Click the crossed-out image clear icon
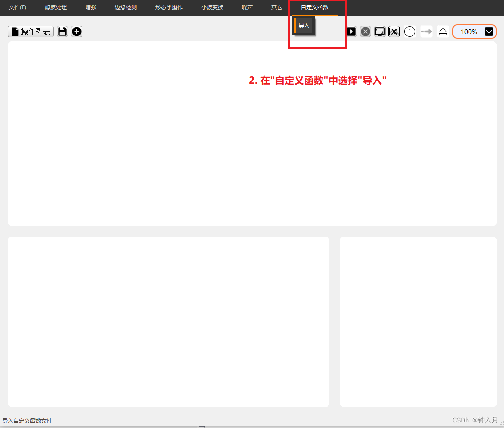This screenshot has width=504, height=428. coord(394,31)
